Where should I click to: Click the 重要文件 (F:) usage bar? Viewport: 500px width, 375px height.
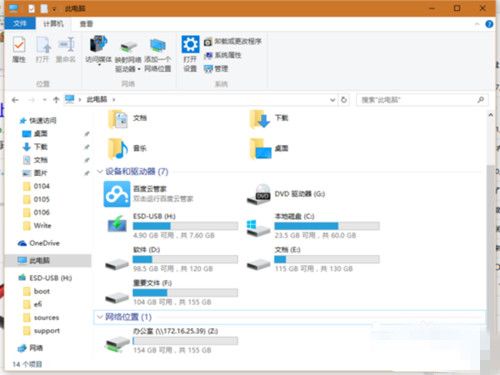point(185,293)
